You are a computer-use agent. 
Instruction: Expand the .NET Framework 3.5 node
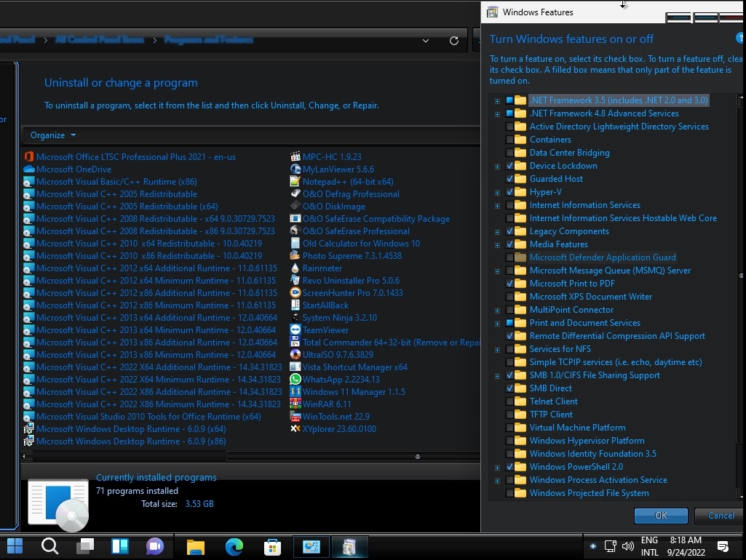point(497,101)
